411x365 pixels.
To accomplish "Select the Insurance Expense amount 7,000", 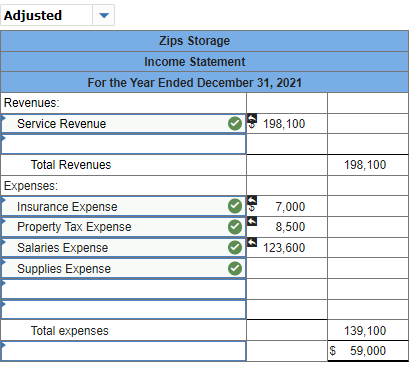I will [x=290, y=207].
